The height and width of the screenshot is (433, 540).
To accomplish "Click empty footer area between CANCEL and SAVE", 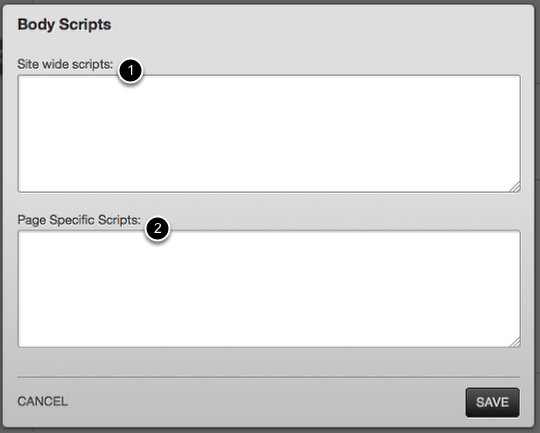I will click(x=267, y=402).
